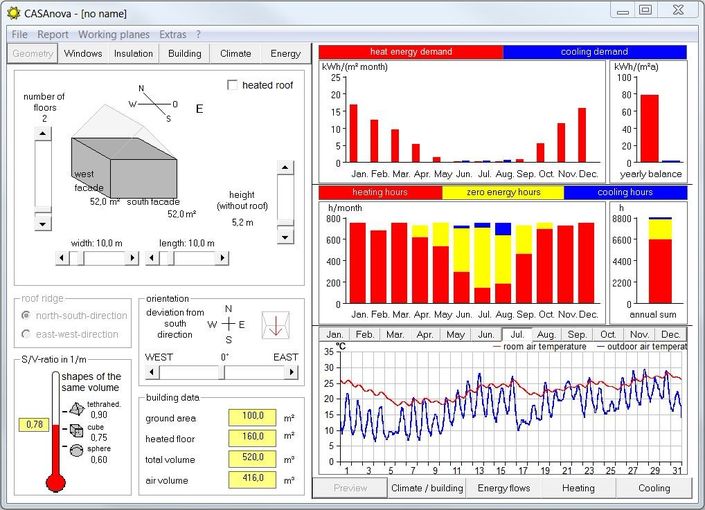Click the blue cooling demand legend

pyautogui.click(x=595, y=52)
